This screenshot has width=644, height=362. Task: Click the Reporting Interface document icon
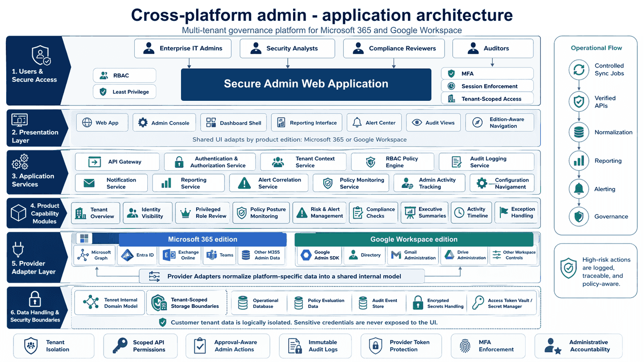pos(281,123)
